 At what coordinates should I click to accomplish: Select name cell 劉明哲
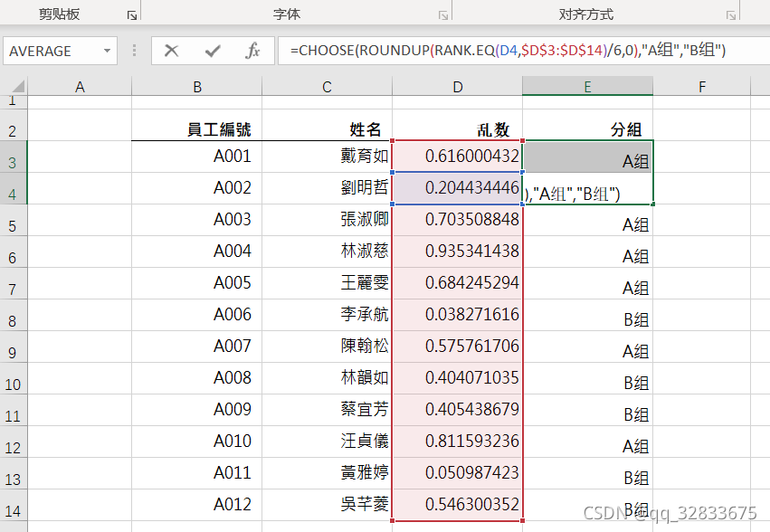point(327,188)
